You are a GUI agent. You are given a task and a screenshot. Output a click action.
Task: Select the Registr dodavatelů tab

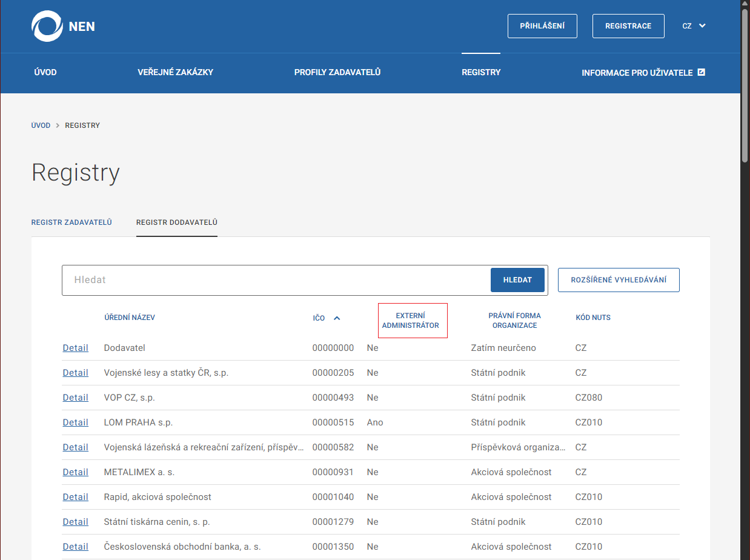point(176,222)
